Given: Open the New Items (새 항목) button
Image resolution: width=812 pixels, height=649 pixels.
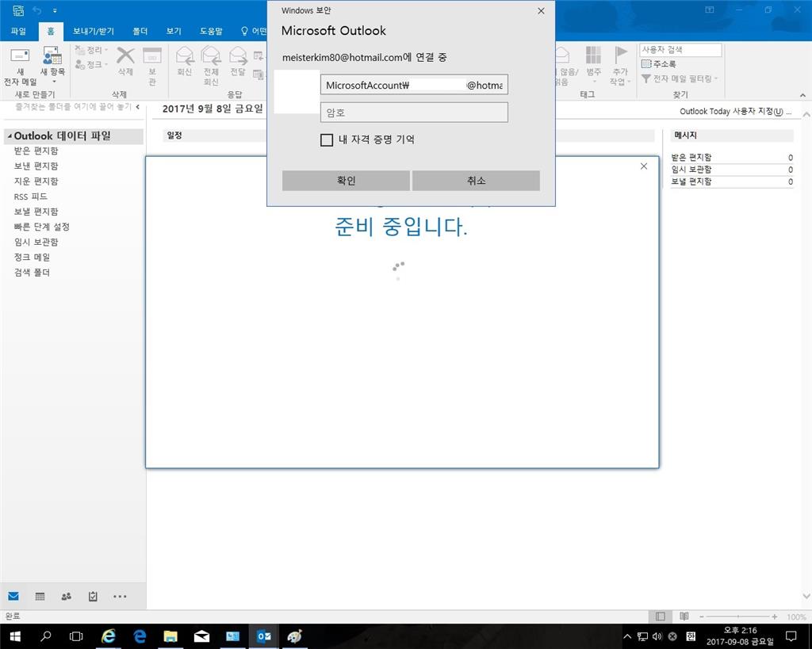Looking at the screenshot, I should click(x=52, y=64).
